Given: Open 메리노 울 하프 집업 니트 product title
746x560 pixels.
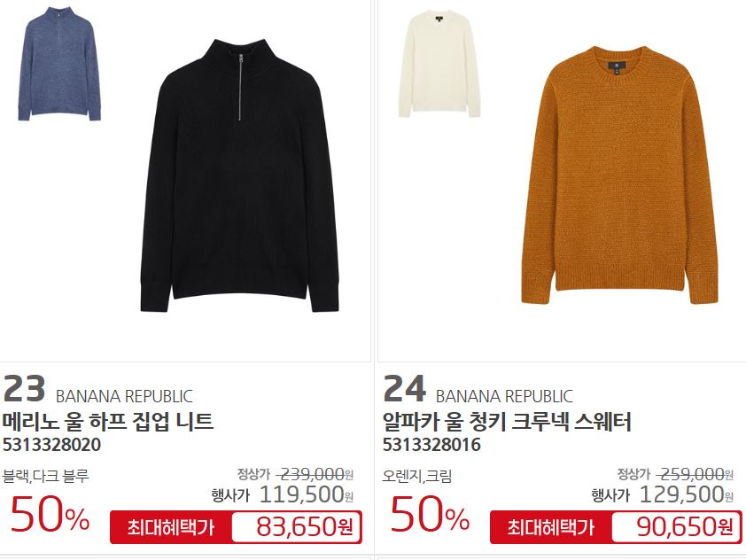Looking at the screenshot, I should (108, 422).
